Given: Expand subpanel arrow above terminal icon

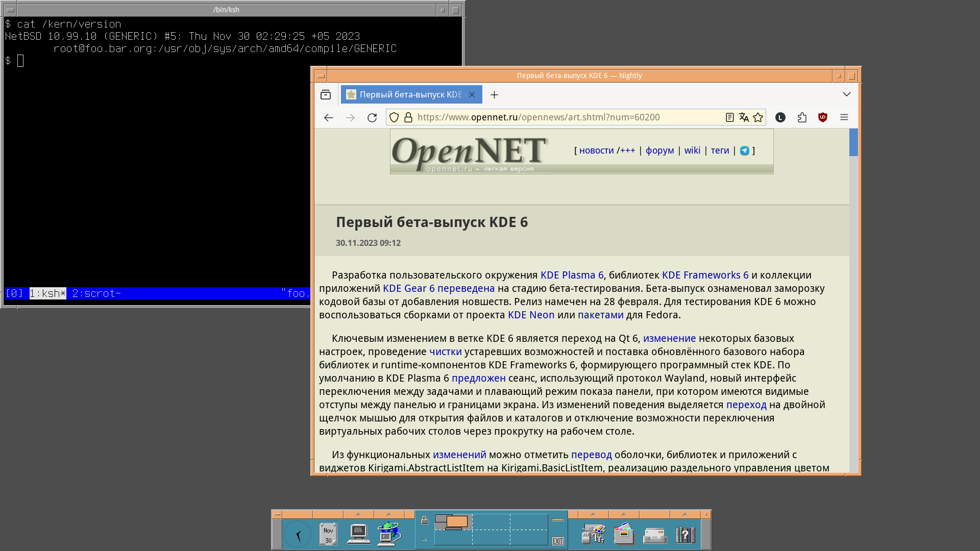Looking at the screenshot, I should pos(358,515).
